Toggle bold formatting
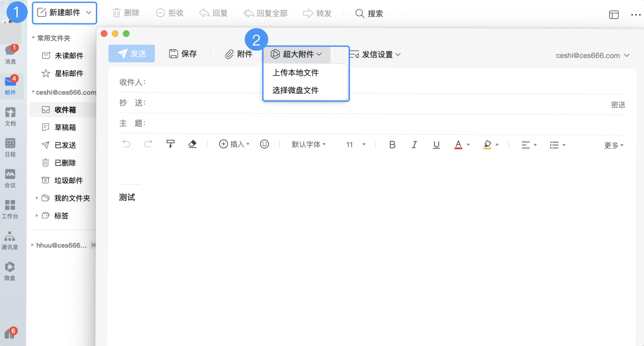Screen dimensions: 644x346 click(x=392, y=145)
